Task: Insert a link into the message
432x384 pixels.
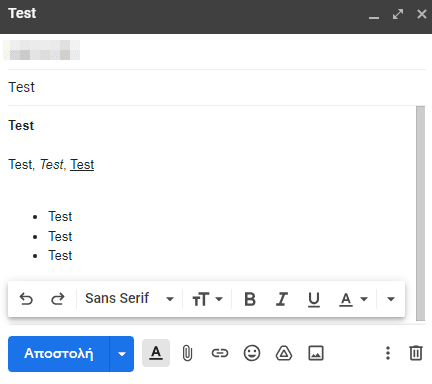Action: tap(220, 353)
